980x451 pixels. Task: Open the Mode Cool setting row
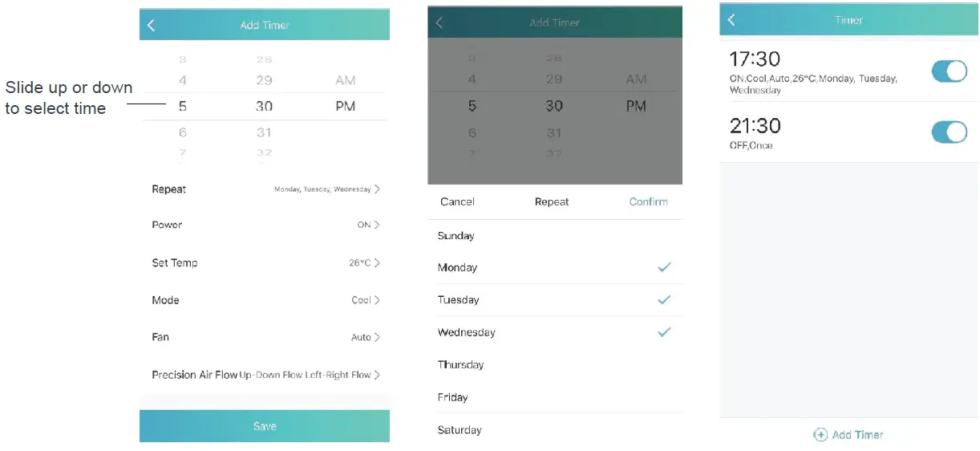click(265, 300)
